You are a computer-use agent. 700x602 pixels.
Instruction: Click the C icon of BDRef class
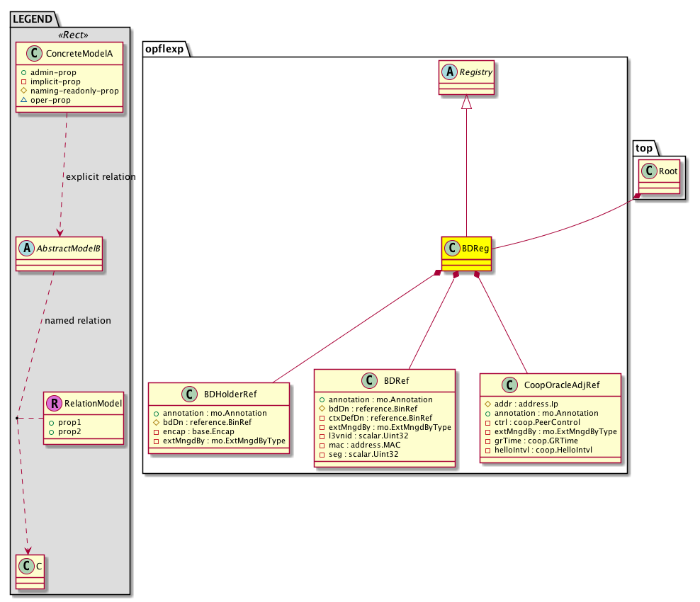coord(371,380)
